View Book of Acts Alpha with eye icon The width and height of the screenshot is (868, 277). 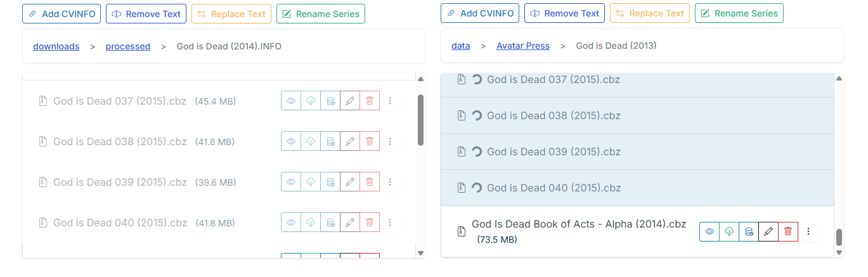[x=709, y=232]
